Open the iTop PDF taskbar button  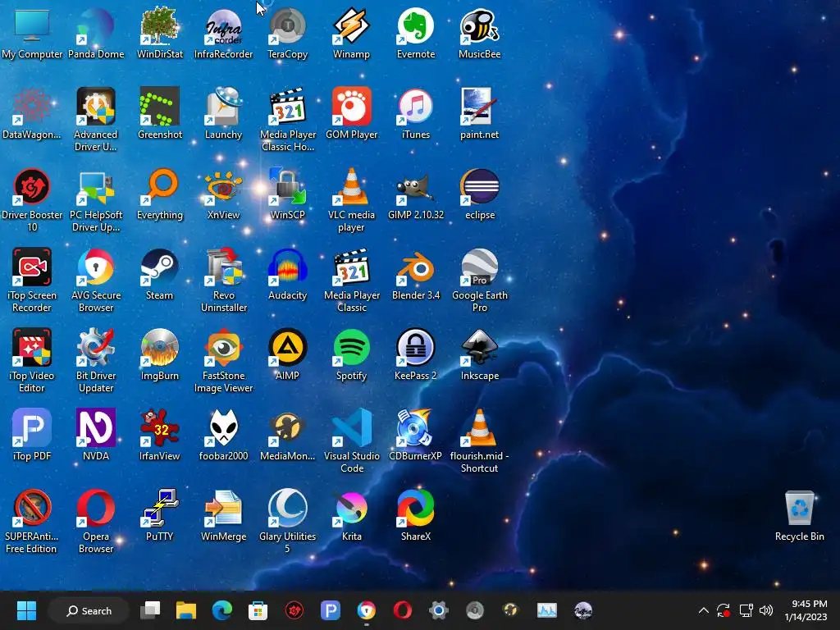330,610
